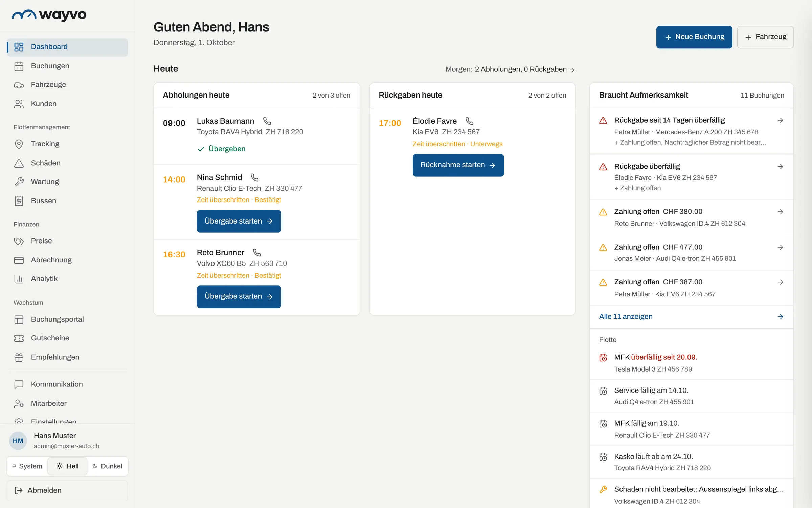Open Hans Muster profile avatar
The image size is (812, 508).
click(18, 441)
